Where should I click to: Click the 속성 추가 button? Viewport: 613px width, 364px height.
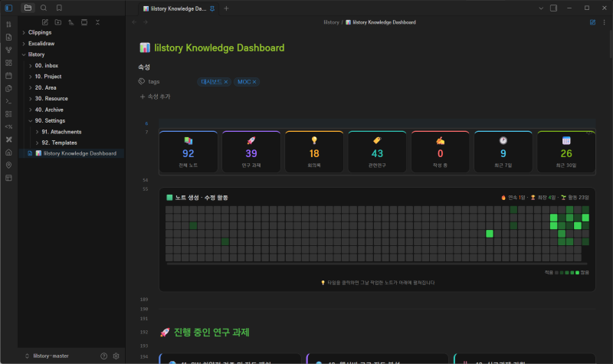click(x=156, y=97)
